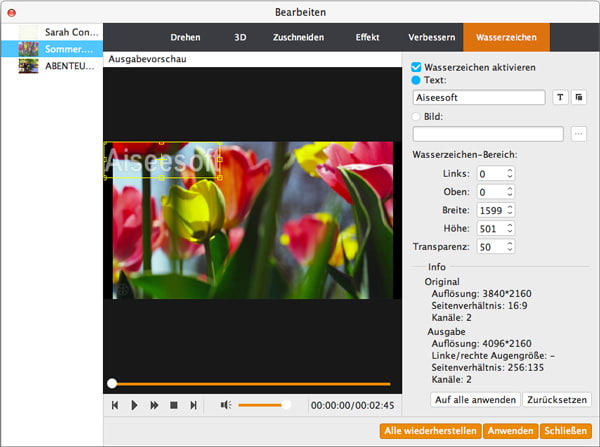Image resolution: width=600 pixels, height=447 pixels.
Task: Uncheck Wasserzeichen aktivieren checkbox
Action: 417,66
